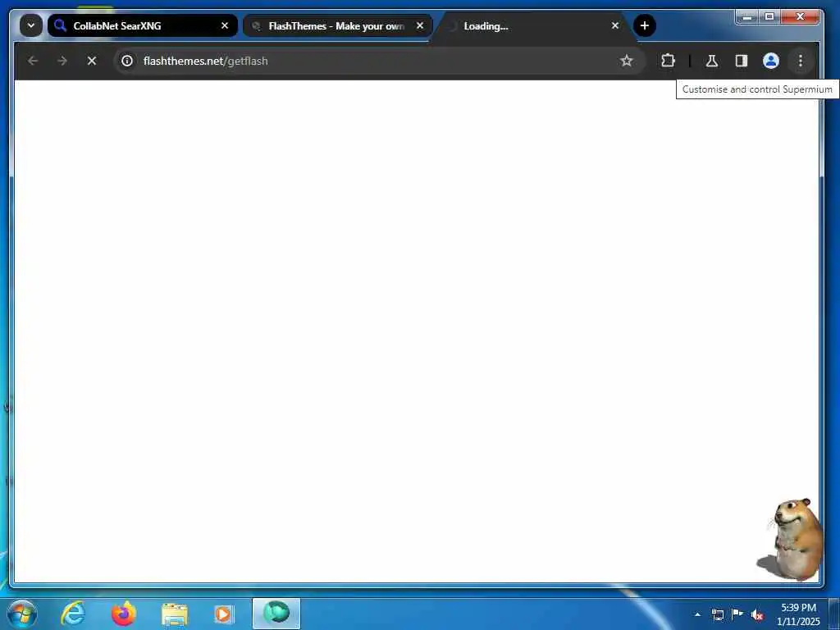840x630 pixels.
Task: Switch to the FlashThemes tab
Action: click(337, 25)
